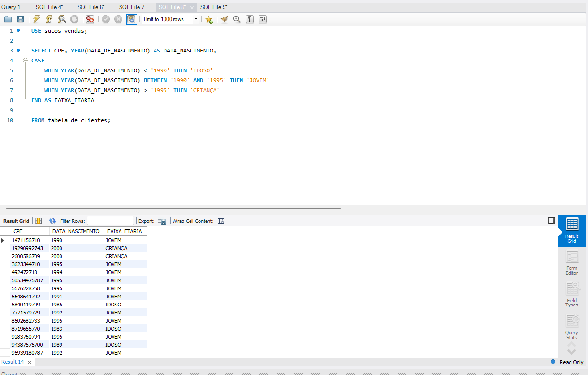Run EXPLAIN on statement with magnifier-lightning icon
The height and width of the screenshot is (375, 588).
(61, 19)
